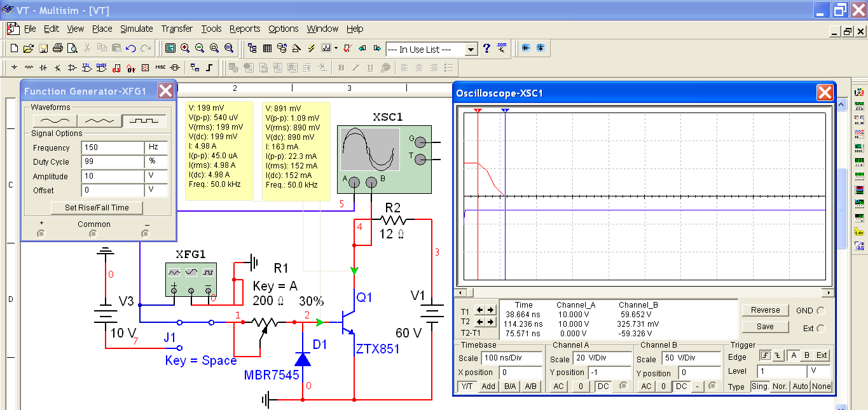This screenshot has width=868, height=410.
Task: Open the MISC components toolbar icon
Action: pos(160,67)
